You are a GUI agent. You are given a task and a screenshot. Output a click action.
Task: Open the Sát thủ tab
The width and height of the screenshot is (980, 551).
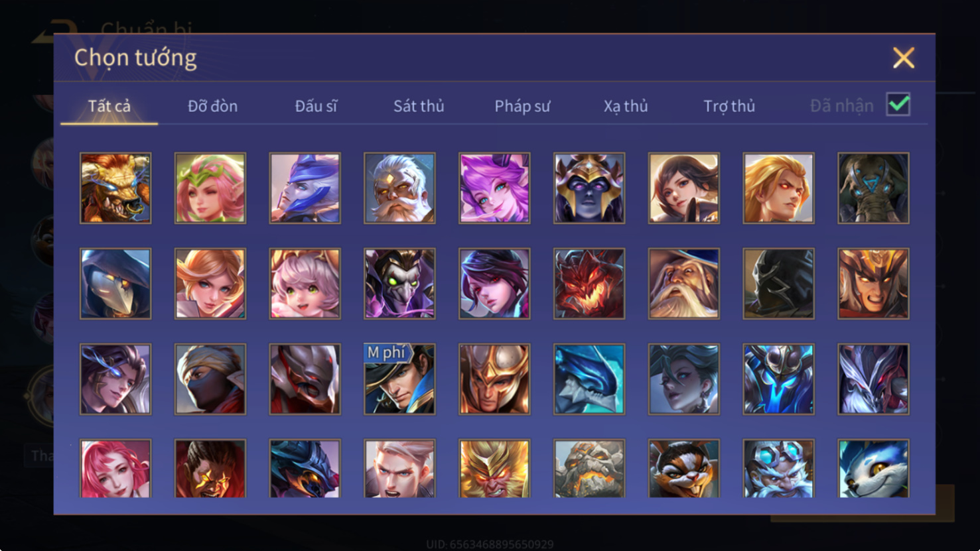tap(419, 106)
